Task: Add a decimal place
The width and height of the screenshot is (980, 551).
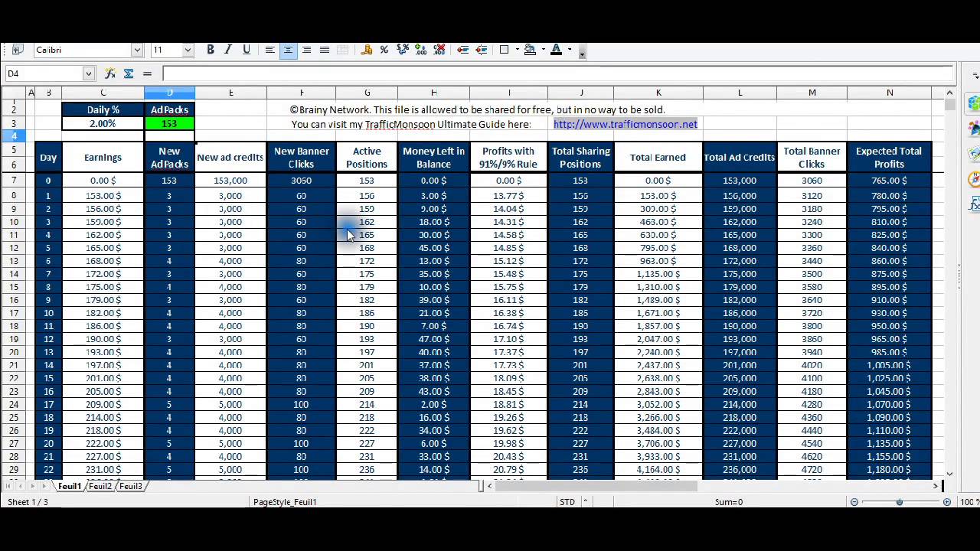Action: pyautogui.click(x=421, y=50)
